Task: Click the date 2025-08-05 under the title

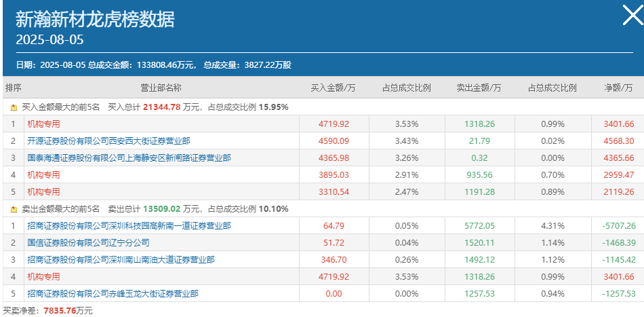Action: 49,39
